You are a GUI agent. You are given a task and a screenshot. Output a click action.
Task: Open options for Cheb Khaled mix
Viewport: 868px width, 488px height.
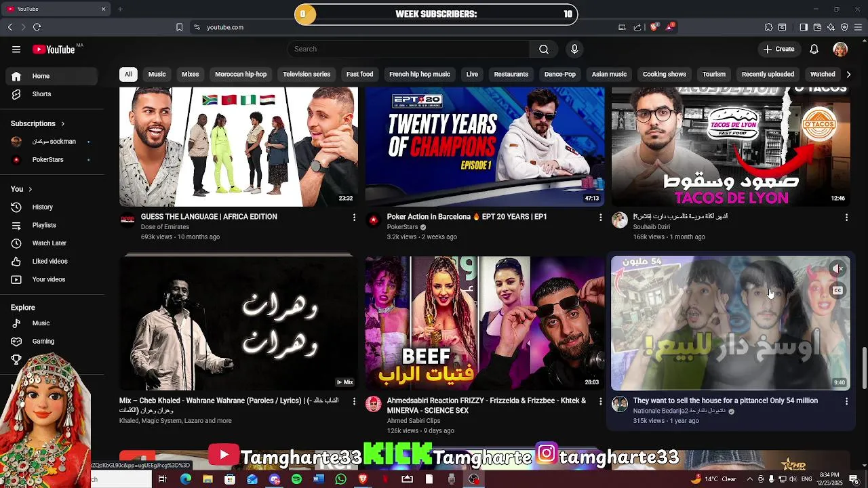[x=353, y=401]
